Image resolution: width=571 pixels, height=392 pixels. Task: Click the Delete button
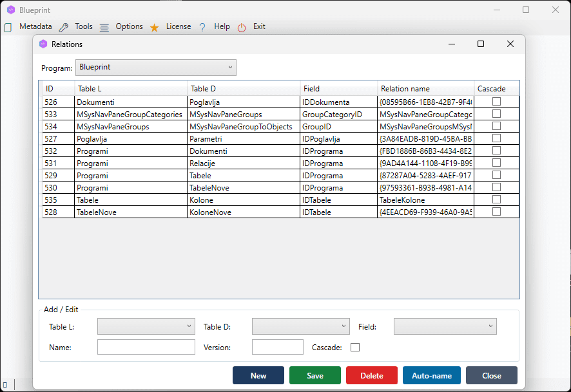coord(372,375)
